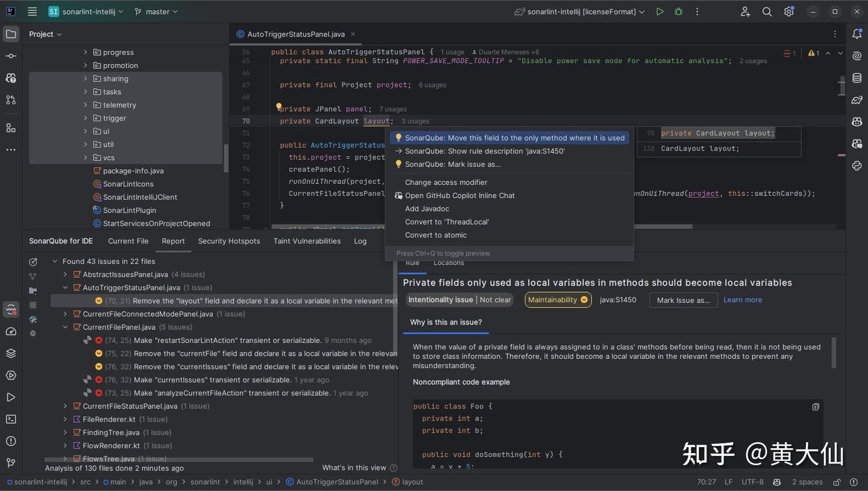The image size is (868, 491).
Task: Open the Terminal tool window
Action: coord(11,419)
